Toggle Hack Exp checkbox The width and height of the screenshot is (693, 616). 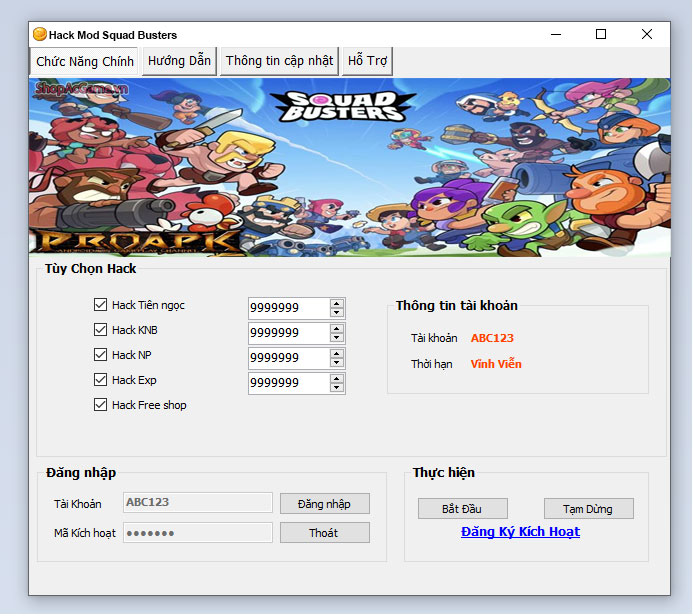click(x=100, y=380)
